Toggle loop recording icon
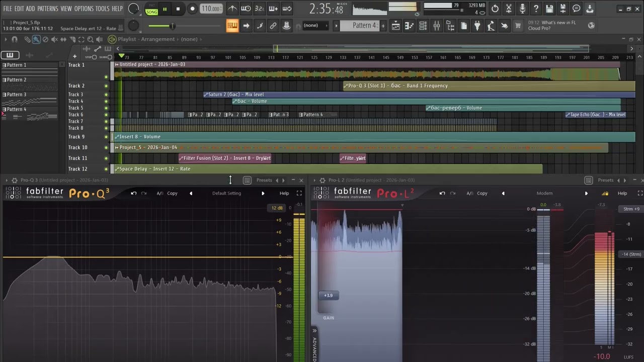The height and width of the screenshot is (362, 644). point(287,9)
